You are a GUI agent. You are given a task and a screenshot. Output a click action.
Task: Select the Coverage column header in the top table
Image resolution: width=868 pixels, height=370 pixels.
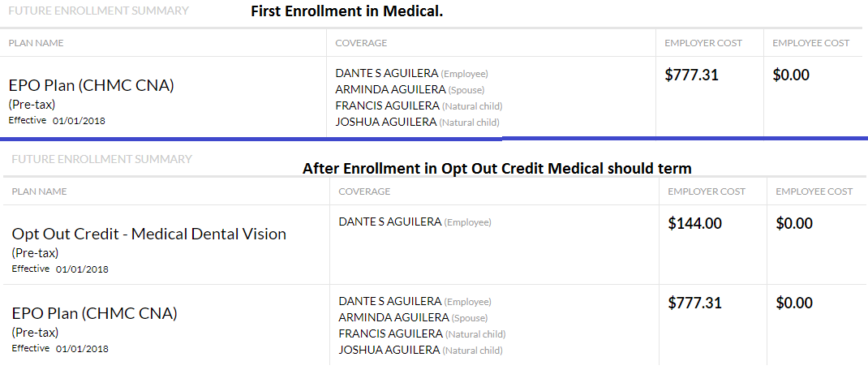(x=361, y=43)
